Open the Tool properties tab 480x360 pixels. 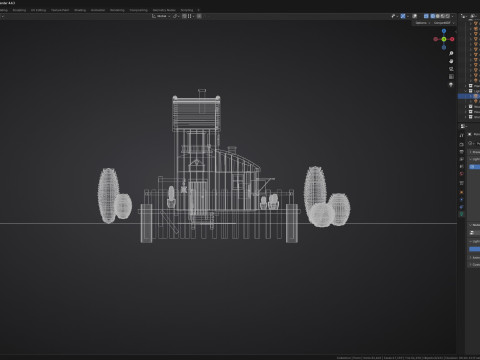pyautogui.click(x=462, y=135)
